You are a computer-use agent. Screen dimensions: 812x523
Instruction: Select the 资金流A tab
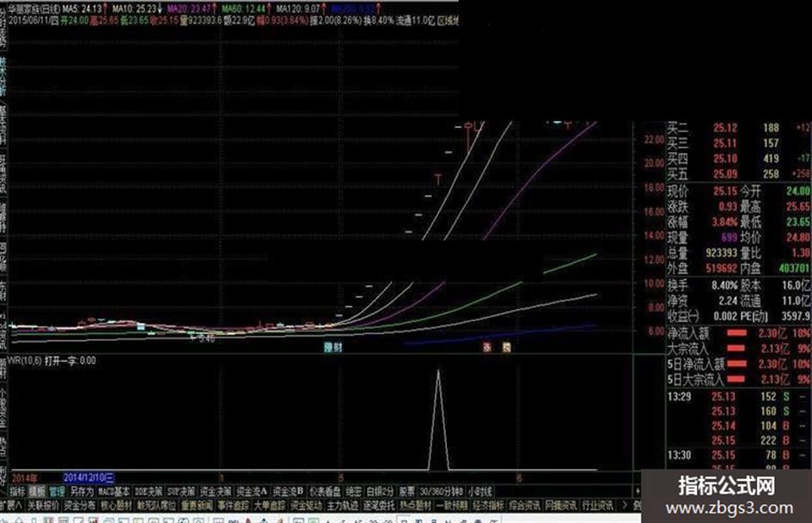[252, 491]
